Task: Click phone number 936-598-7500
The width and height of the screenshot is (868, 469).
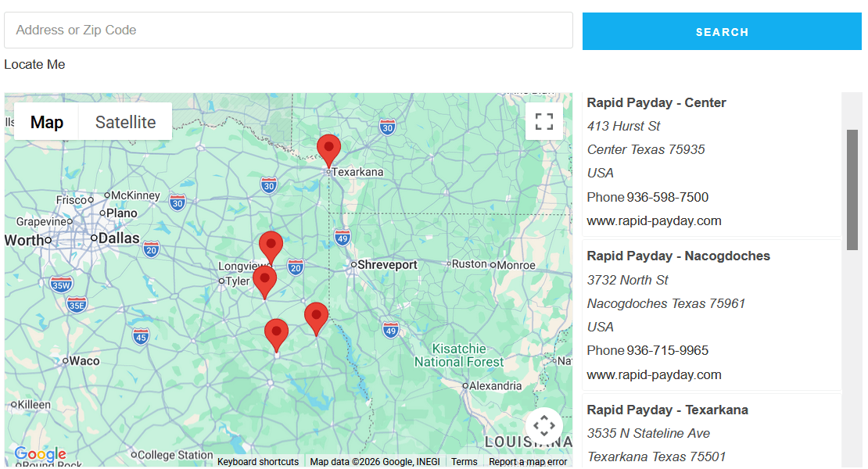Action: click(667, 197)
